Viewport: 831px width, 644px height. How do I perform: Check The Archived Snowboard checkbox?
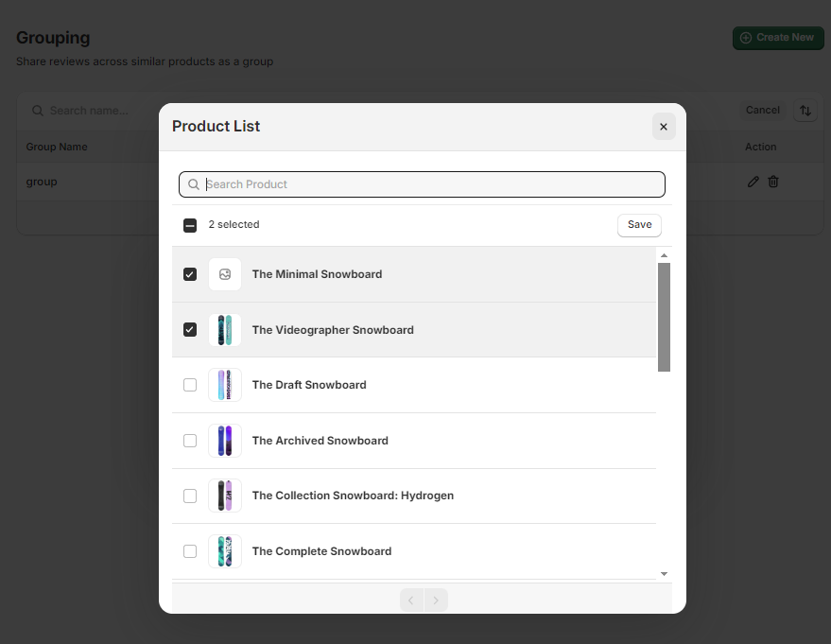[190, 441]
